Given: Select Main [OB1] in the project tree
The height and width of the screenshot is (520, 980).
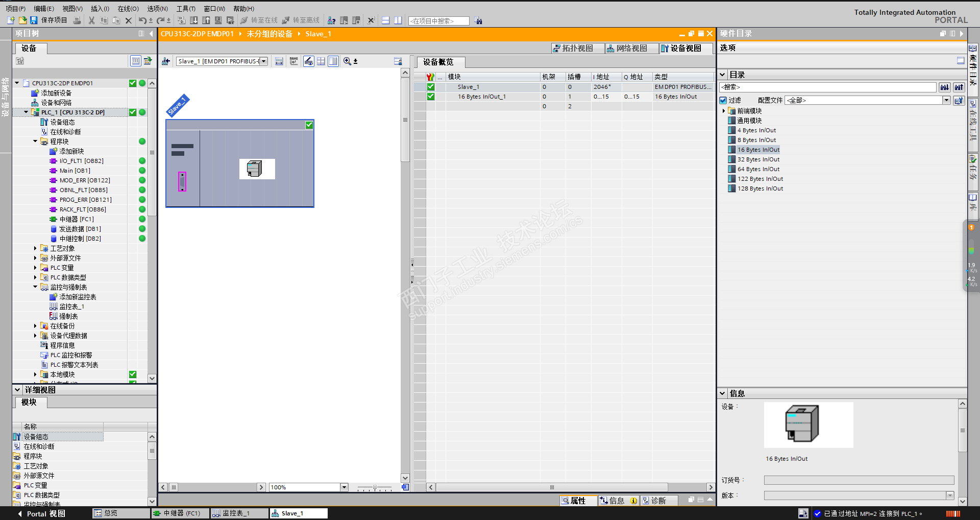Looking at the screenshot, I should pyautogui.click(x=75, y=171).
